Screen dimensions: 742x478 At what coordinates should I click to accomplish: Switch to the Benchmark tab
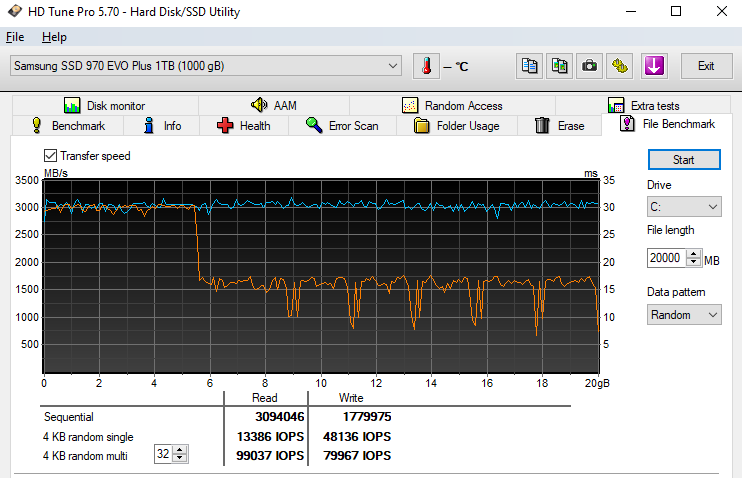(x=68, y=126)
